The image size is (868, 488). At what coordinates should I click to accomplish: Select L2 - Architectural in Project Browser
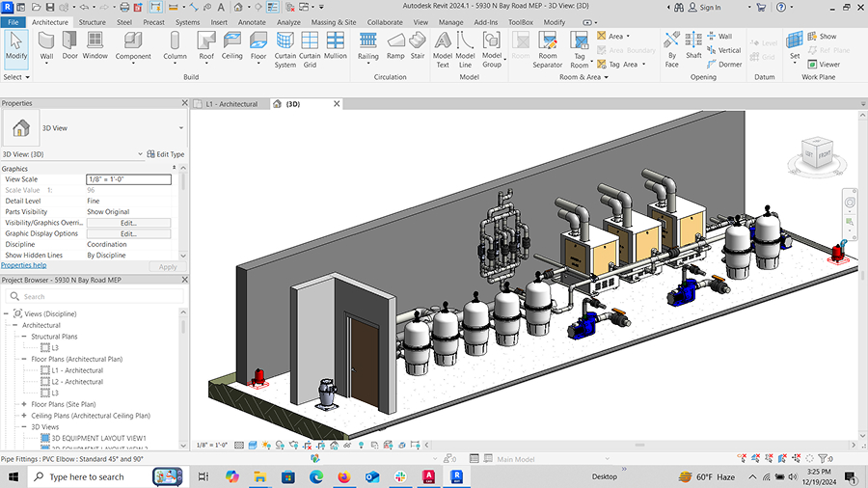pos(77,382)
